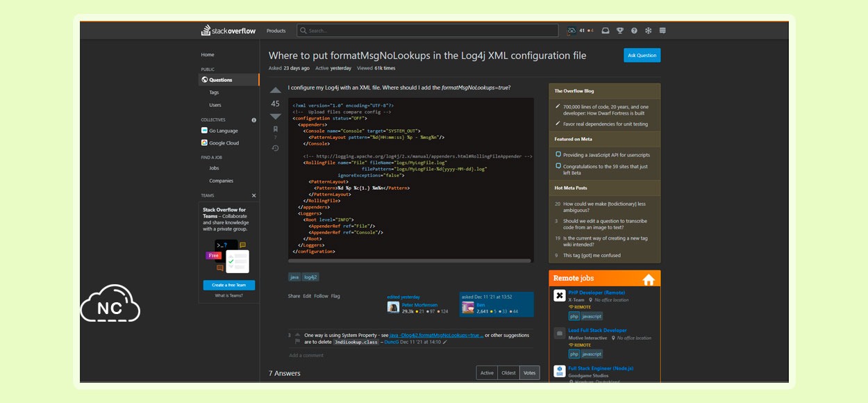Image resolution: width=868 pixels, height=403 pixels.
Task: Click the Remote jobs home icon
Action: coord(649,279)
